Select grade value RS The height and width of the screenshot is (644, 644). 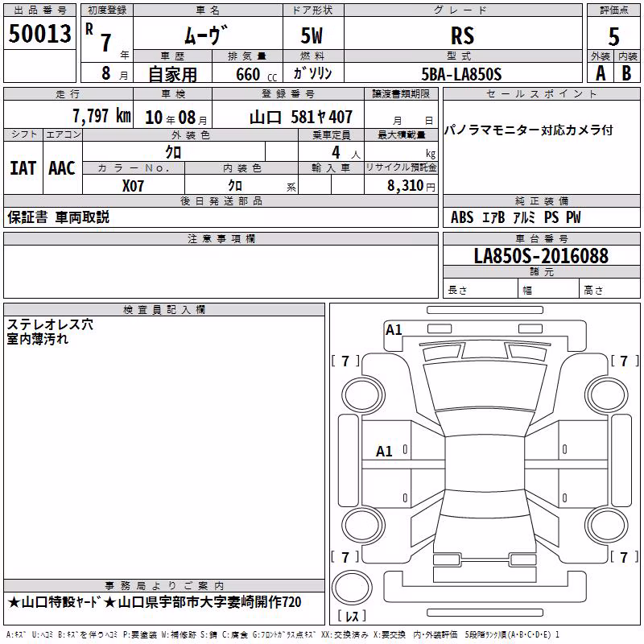pos(462,35)
